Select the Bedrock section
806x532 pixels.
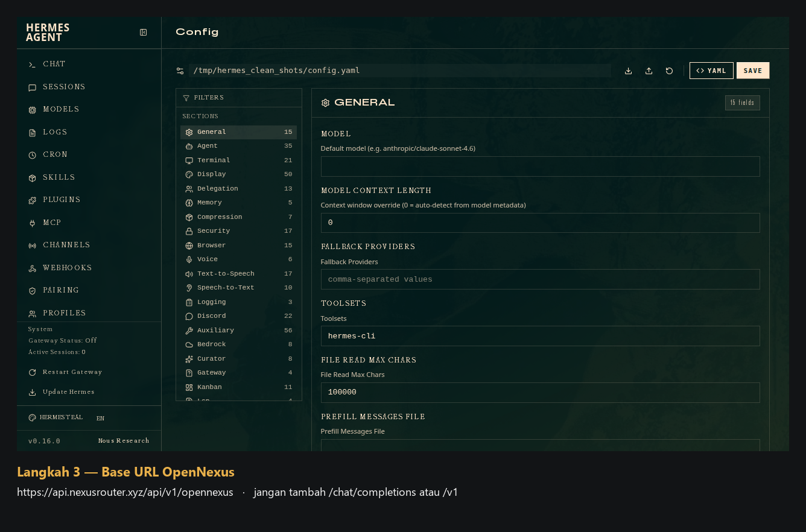coord(238,344)
